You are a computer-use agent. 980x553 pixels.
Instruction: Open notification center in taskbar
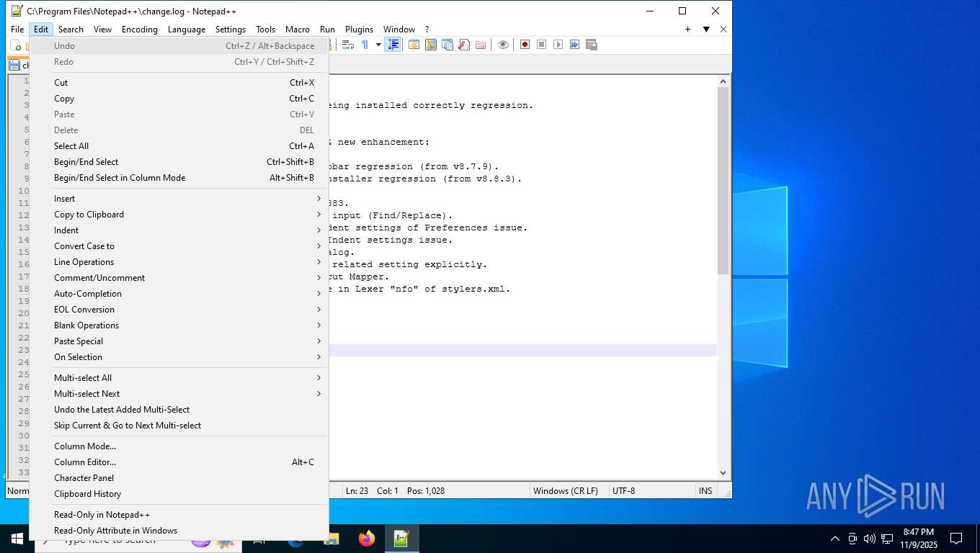click(956, 539)
